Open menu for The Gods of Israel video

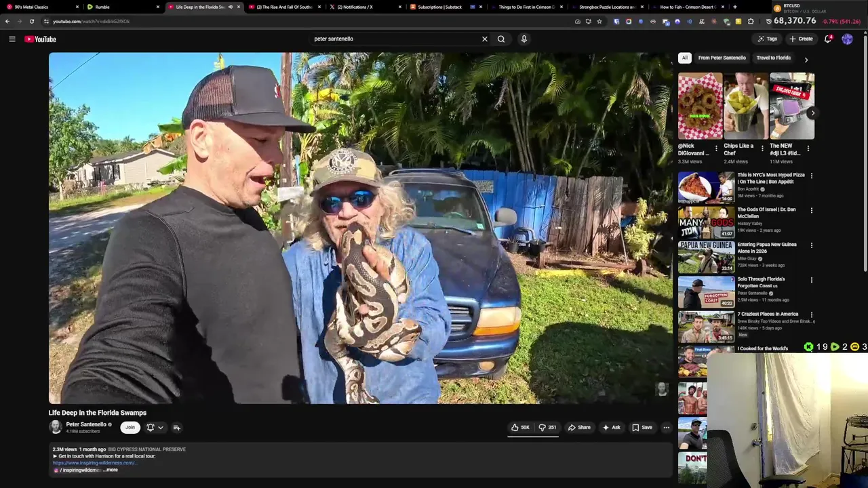[811, 210]
